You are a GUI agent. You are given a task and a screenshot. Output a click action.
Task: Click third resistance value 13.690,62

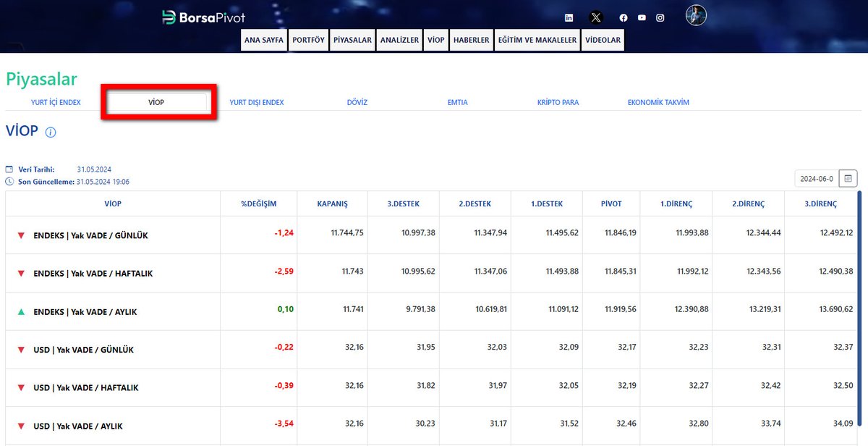coord(835,309)
